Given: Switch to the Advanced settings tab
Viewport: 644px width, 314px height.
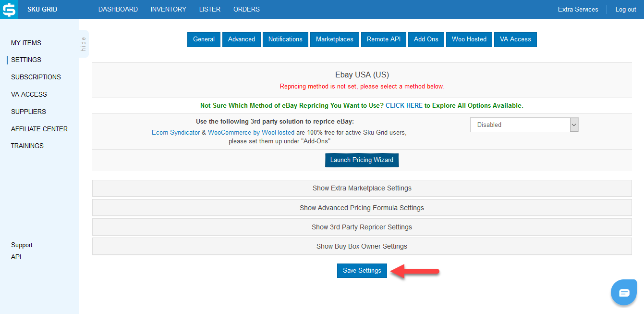Looking at the screenshot, I should [242, 39].
